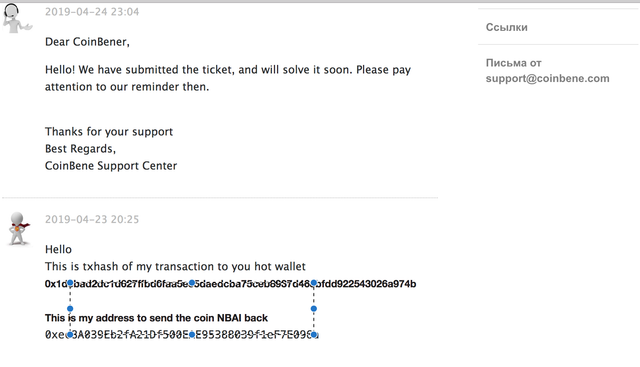
Task: Click the Dear CoinBener greeting line
Action: (87, 42)
